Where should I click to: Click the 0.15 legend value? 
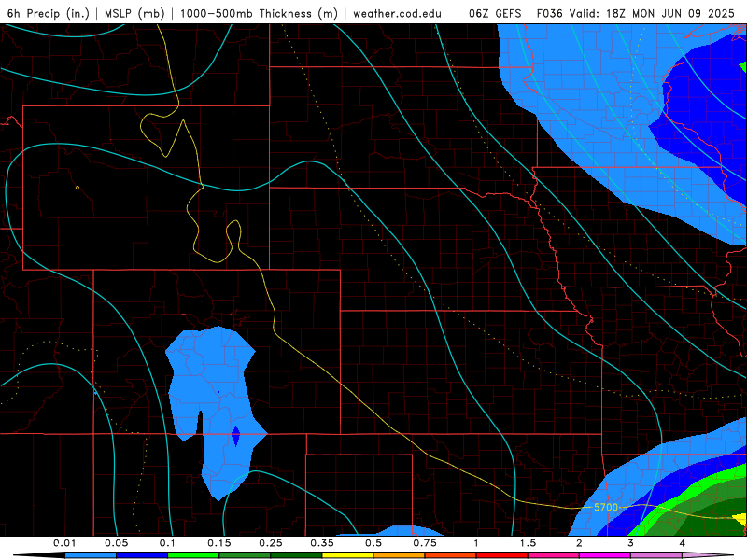219,543
